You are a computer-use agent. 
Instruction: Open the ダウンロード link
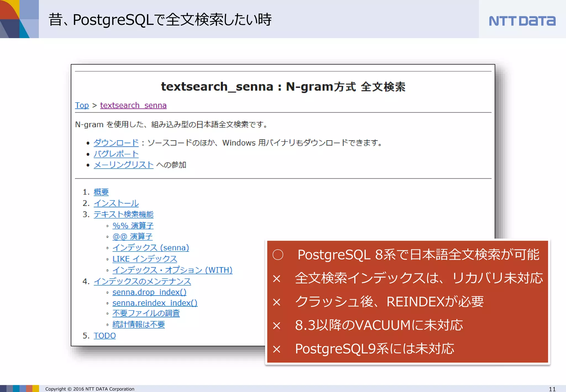tap(116, 143)
